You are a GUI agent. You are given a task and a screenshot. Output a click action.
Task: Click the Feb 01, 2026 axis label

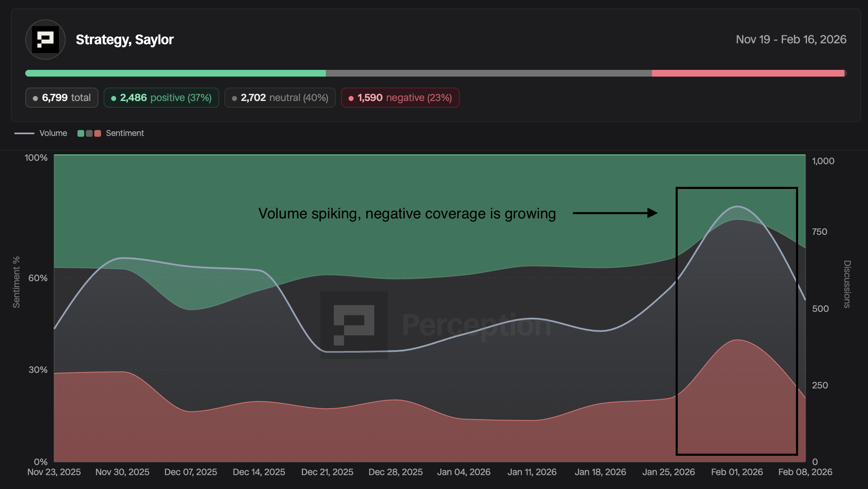pos(737,472)
